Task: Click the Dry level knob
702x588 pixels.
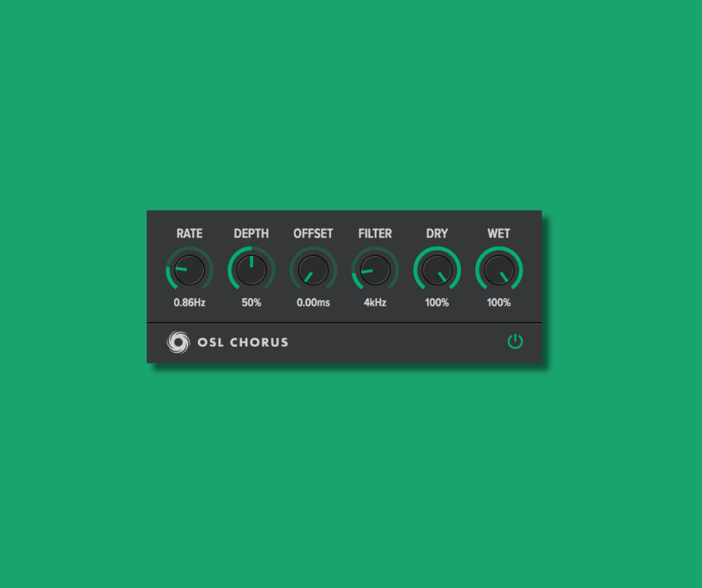Action: pyautogui.click(x=436, y=270)
